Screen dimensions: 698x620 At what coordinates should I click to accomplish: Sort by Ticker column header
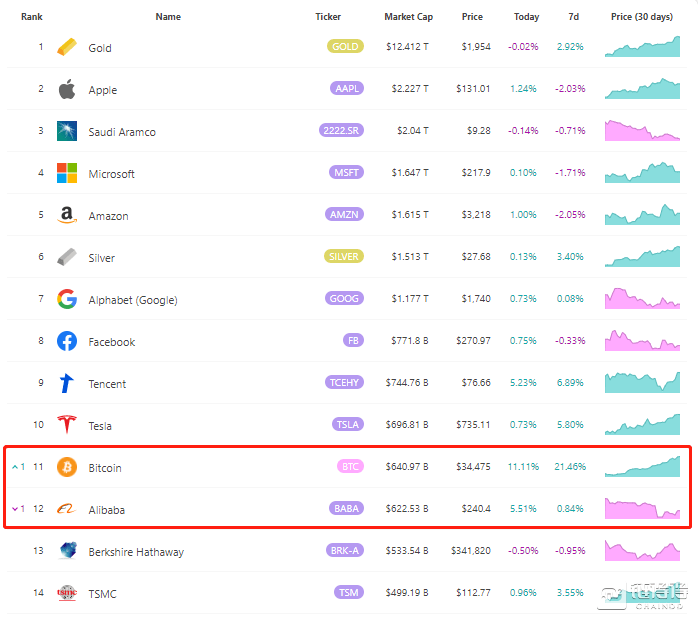pos(328,17)
